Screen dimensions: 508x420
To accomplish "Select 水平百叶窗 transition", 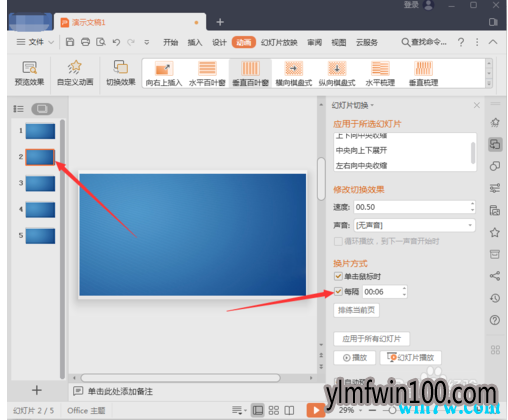I will pos(207,74).
